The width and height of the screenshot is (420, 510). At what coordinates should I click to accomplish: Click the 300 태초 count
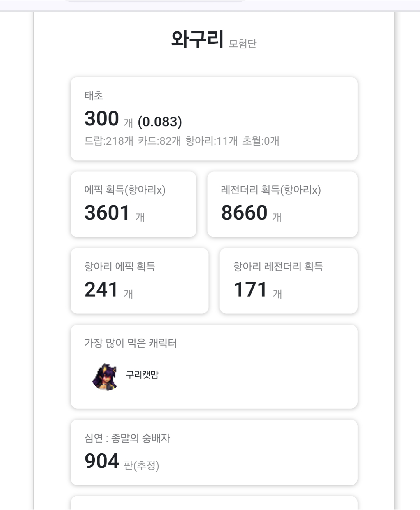(x=102, y=119)
